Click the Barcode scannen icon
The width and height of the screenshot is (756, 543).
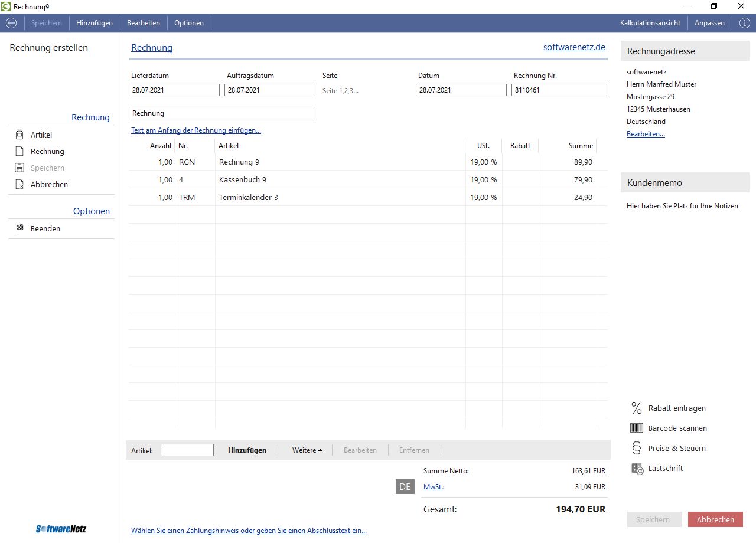(x=637, y=428)
